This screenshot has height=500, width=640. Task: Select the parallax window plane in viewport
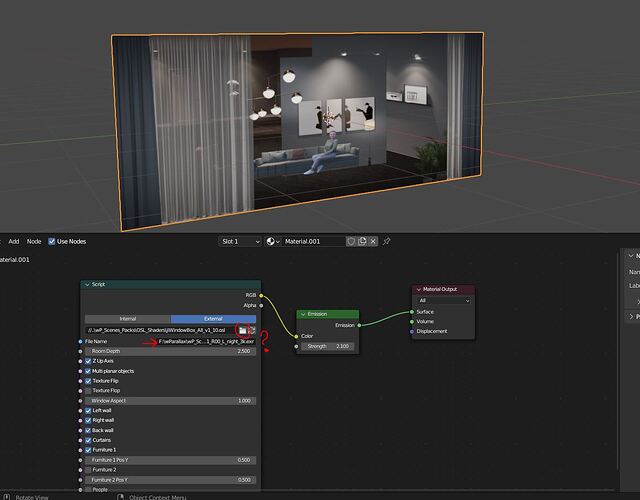300,131
